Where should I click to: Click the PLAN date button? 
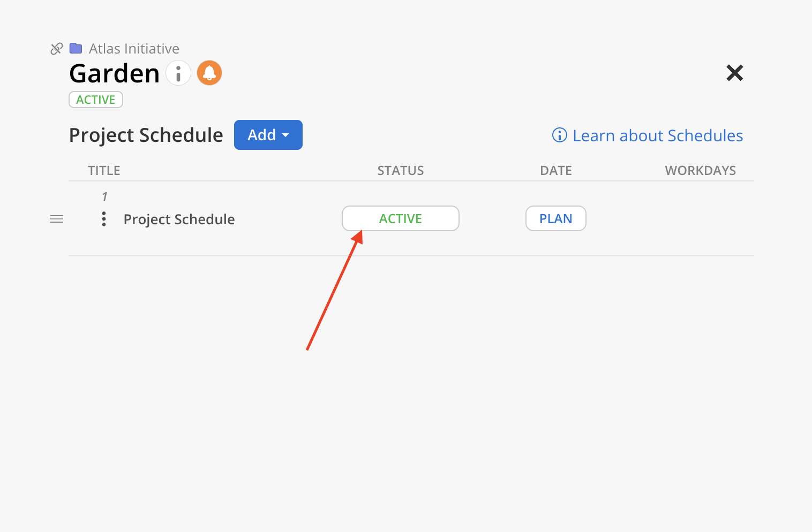pos(555,218)
